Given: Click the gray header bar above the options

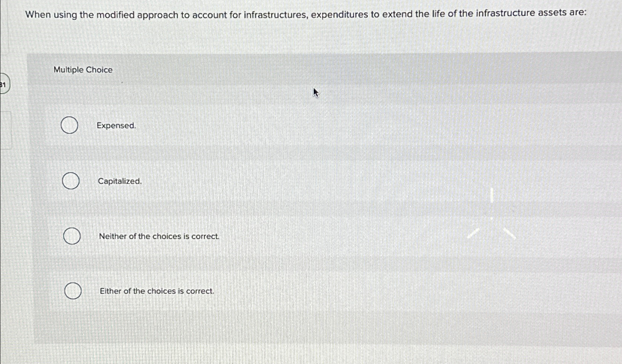Looking at the screenshot, I should click(x=298, y=70).
